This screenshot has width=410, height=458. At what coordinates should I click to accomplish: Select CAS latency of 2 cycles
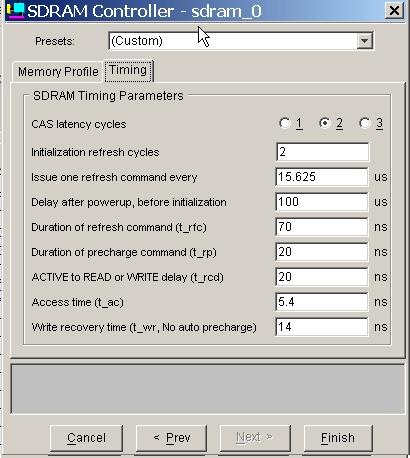click(325, 123)
